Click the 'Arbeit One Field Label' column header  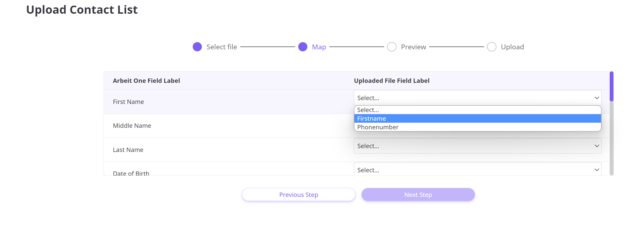click(x=146, y=81)
